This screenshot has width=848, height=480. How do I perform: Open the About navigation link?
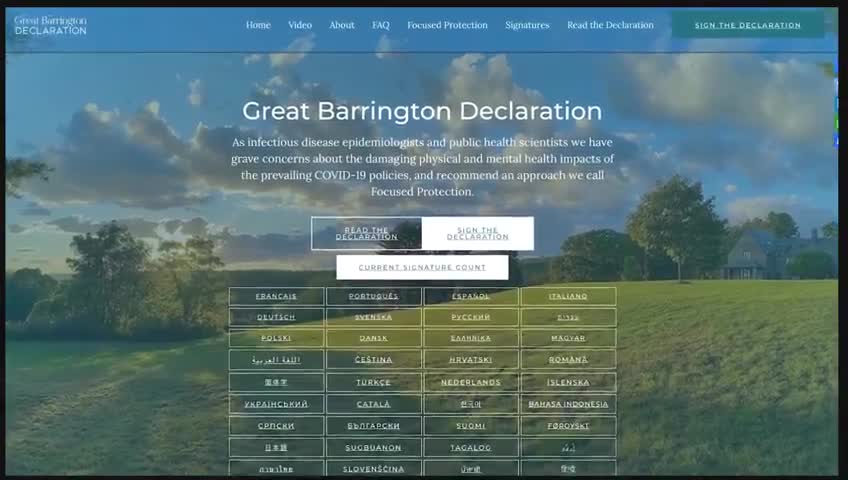tap(342, 25)
